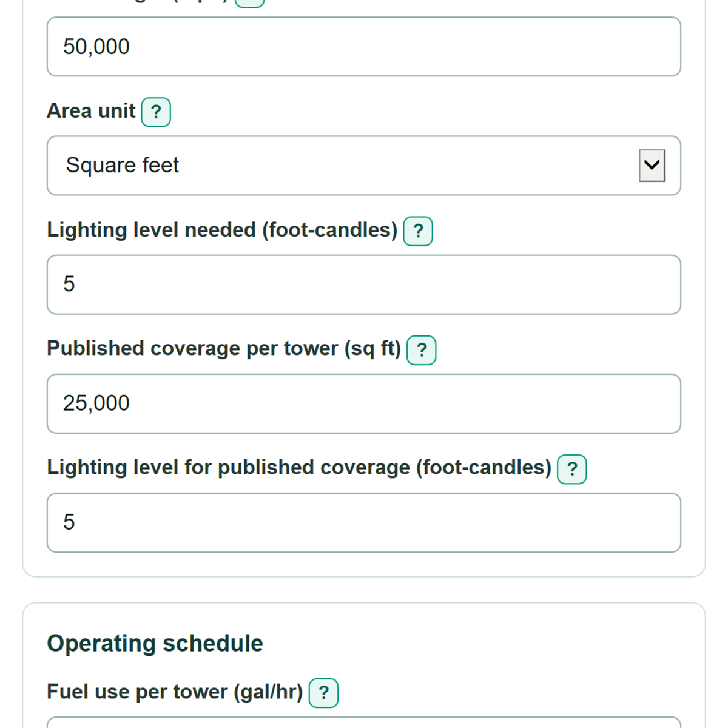Click the 'Fuel use per tower (gal/hr)' label

pyautogui.click(x=175, y=692)
